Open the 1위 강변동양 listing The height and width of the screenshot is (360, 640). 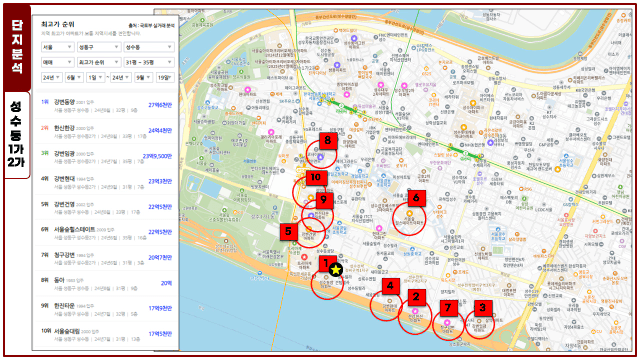click(106, 106)
